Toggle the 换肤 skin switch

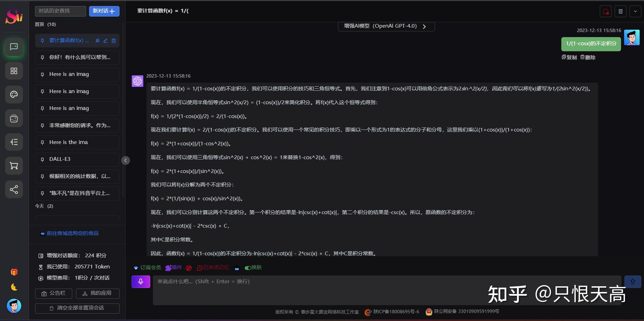tap(252, 267)
